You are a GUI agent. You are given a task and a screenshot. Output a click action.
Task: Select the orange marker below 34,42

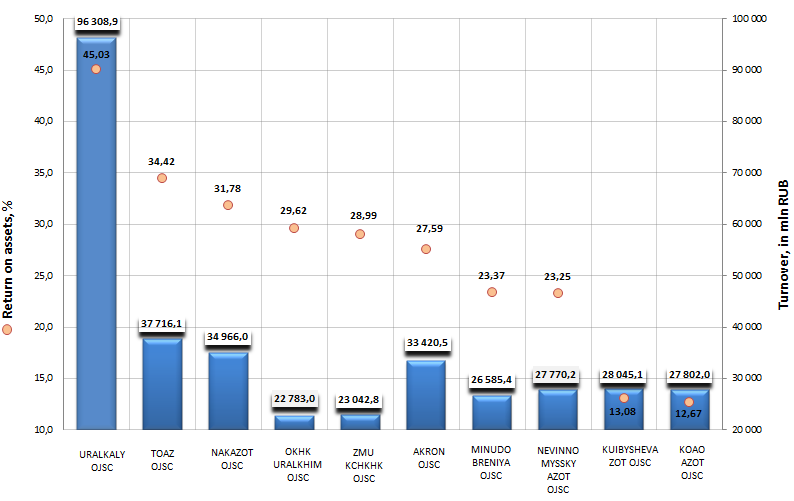pos(162,178)
